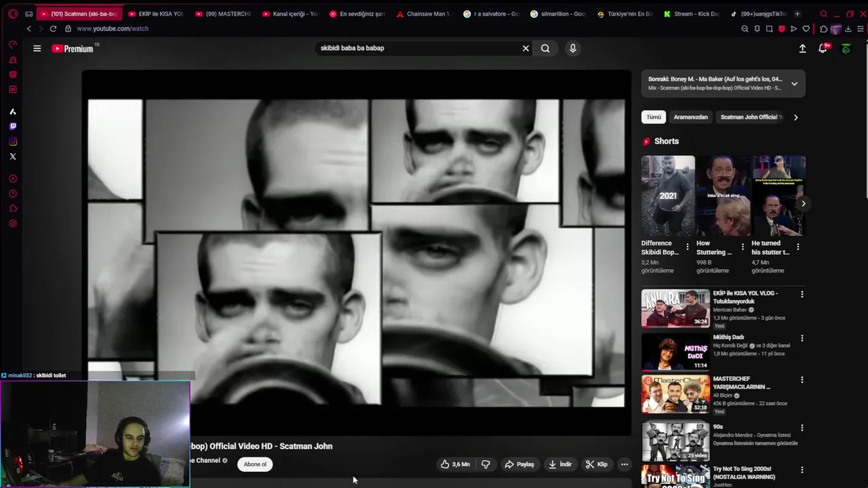Open options for MASTERCHEF video

coord(802,380)
